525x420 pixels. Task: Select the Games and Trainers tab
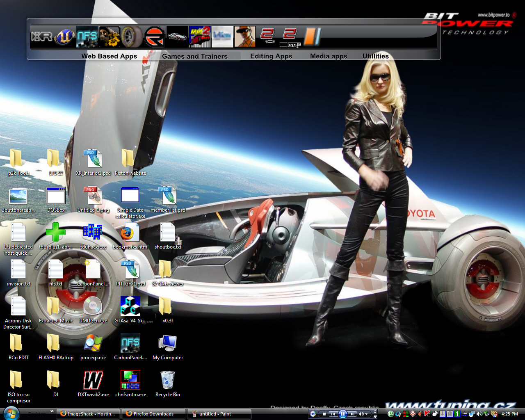point(195,56)
